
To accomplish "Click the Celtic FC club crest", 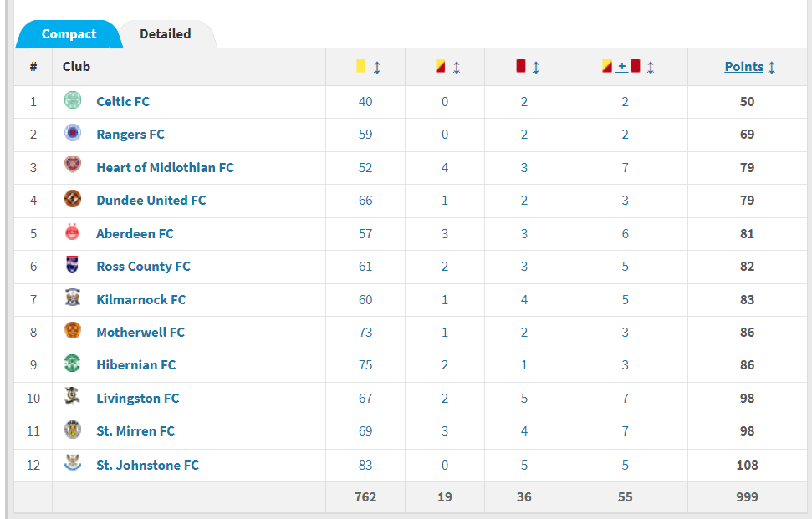I will point(73,100).
